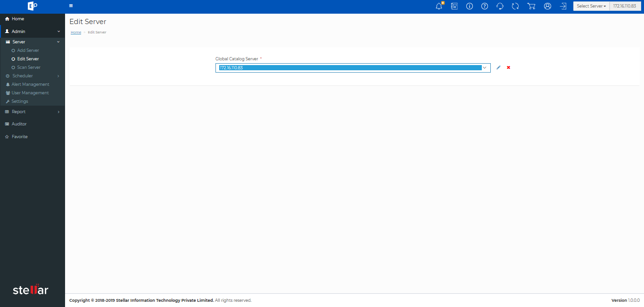Screen dimensions: 644x307
Task: Click the info circle icon in header
Action: 469,6
